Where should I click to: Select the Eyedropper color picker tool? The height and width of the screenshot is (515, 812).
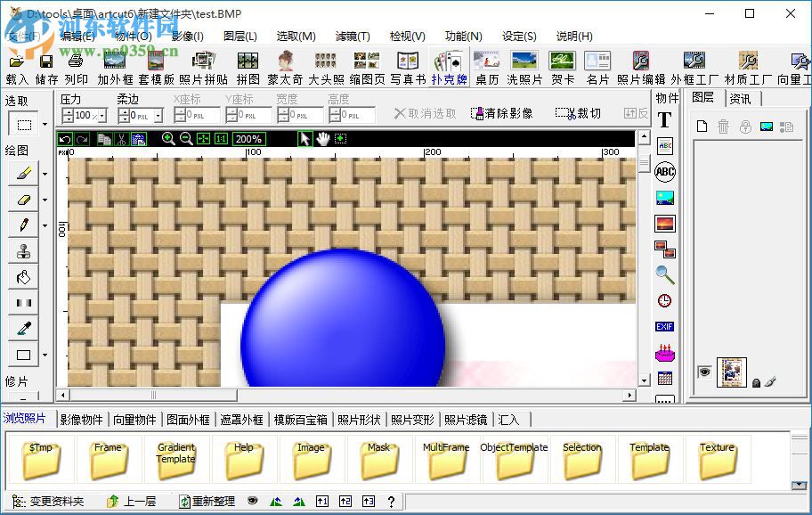(22, 326)
